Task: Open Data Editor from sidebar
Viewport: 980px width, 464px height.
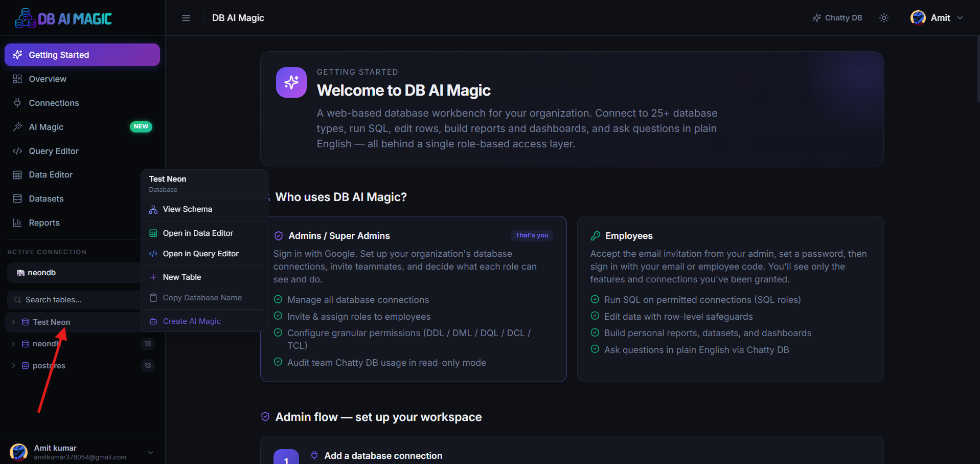Action: pos(72,174)
